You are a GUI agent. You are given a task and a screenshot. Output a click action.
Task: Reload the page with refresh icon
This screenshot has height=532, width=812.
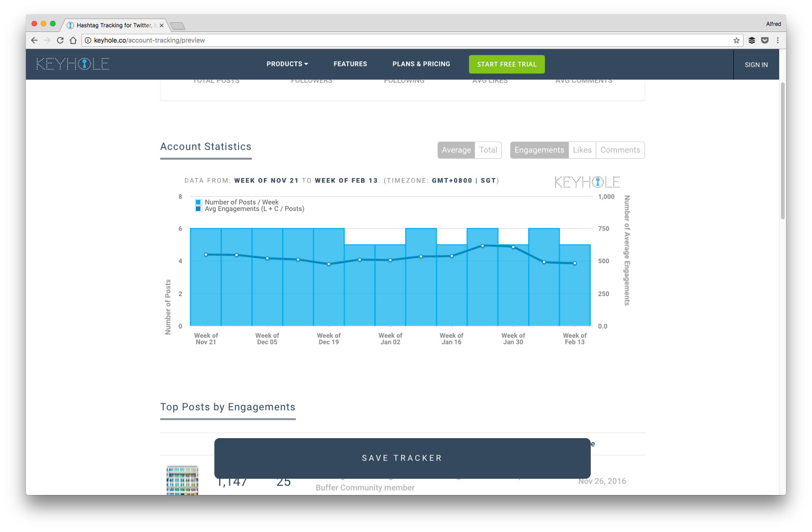[x=60, y=40]
